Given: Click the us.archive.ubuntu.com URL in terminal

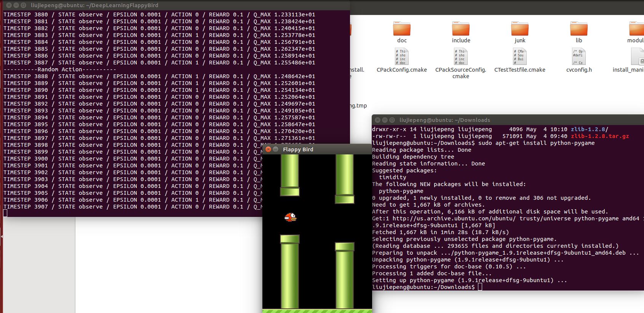Looking at the screenshot, I should click(454, 218).
